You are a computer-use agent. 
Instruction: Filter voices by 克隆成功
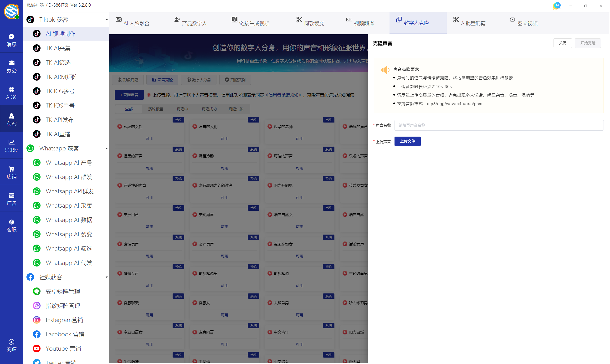pos(209,109)
